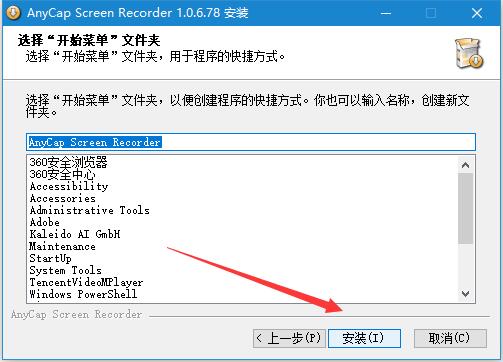503x362 pixels.
Task: Pick TencentVideoMPlayer folder
Action: 86,282
